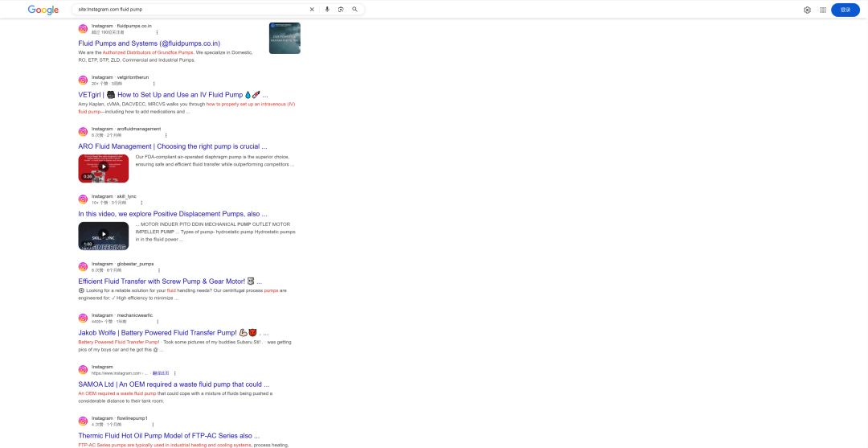The image size is (868, 448).
Task: Click the 'Instagram · fluidpumps.co.in' source text
Action: pos(122,26)
